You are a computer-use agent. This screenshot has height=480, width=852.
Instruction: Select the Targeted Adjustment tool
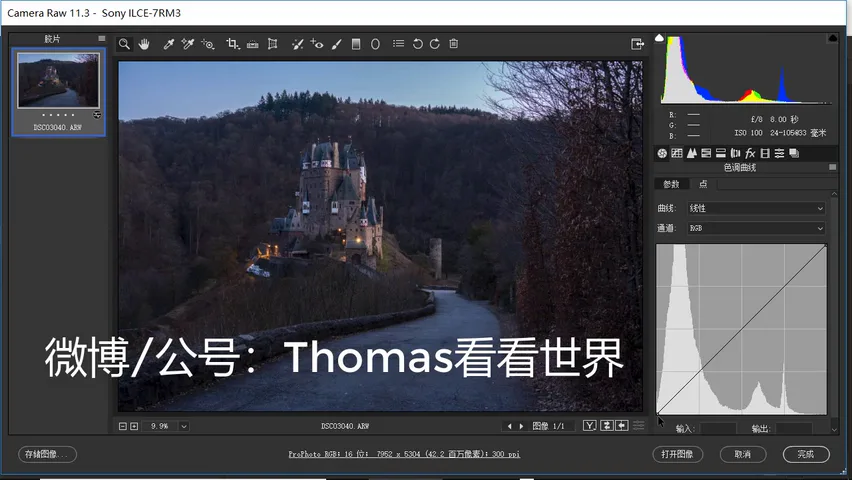coord(208,44)
